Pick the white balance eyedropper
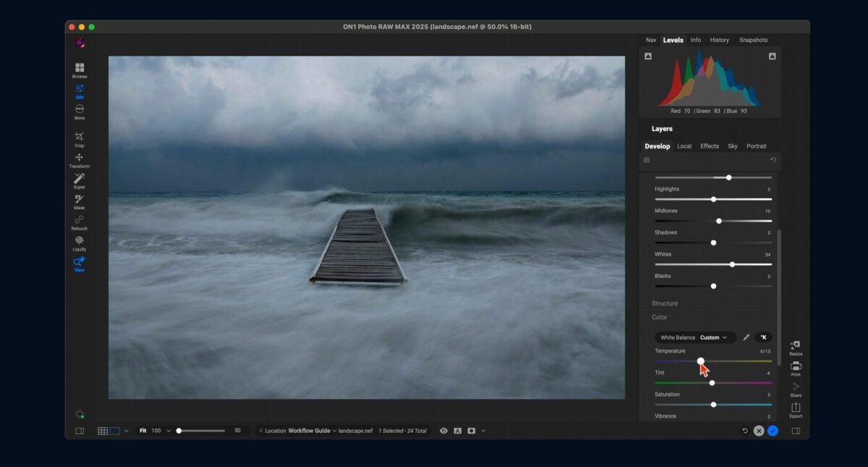 [746, 337]
